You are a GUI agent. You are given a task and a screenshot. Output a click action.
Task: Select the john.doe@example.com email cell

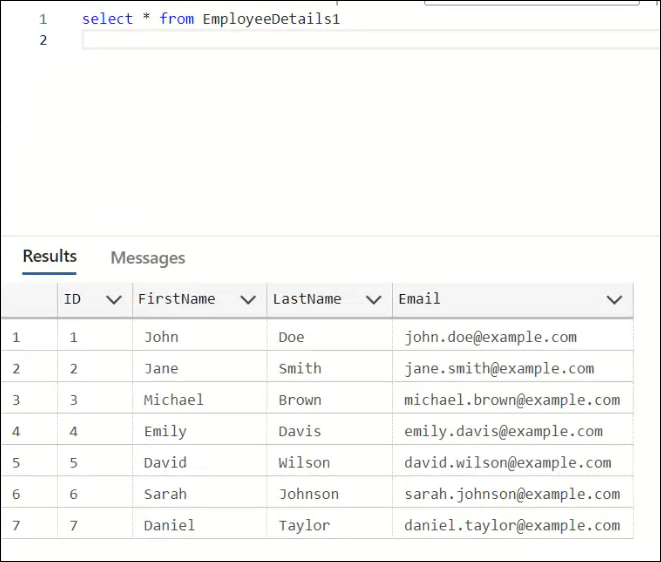513,337
